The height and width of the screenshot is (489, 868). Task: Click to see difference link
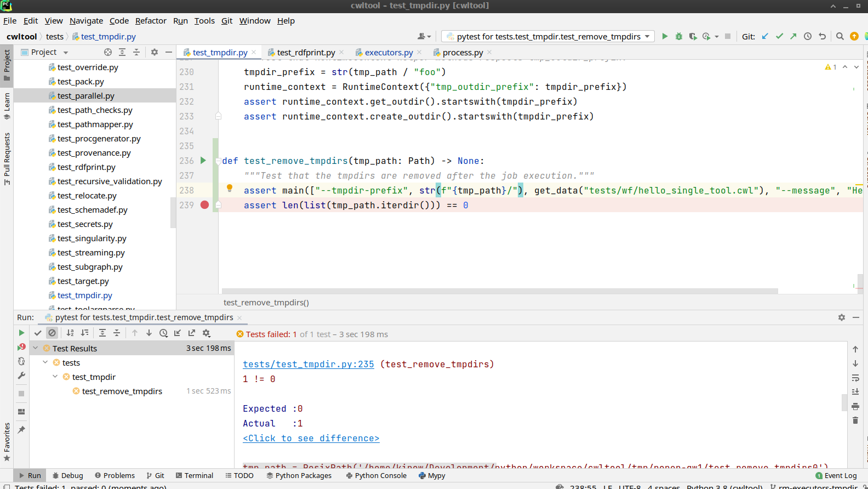pos(311,438)
